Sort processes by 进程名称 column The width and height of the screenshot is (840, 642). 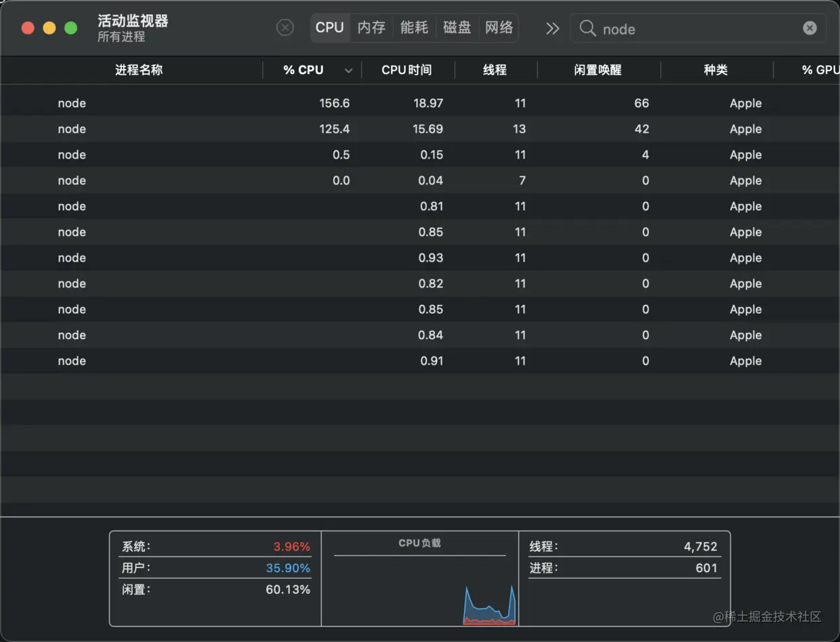pos(138,70)
